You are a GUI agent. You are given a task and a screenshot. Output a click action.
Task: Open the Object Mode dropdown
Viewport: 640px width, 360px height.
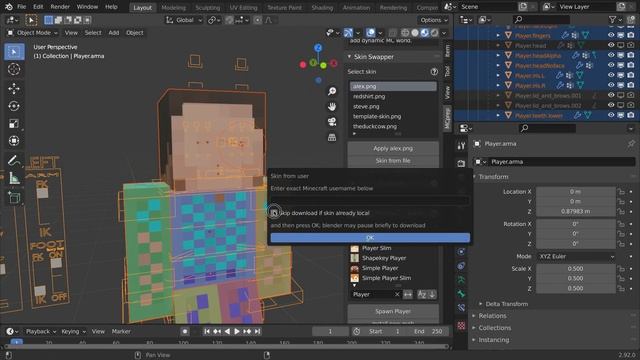pos(33,33)
